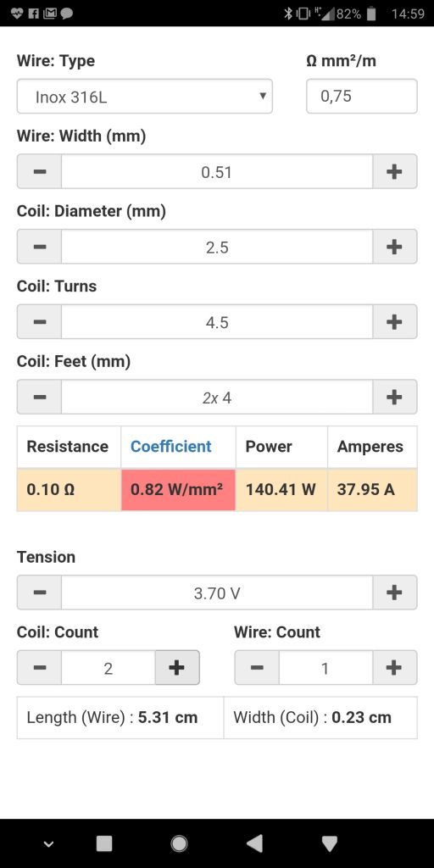Decrease coil feet length minus icon

coord(39,397)
